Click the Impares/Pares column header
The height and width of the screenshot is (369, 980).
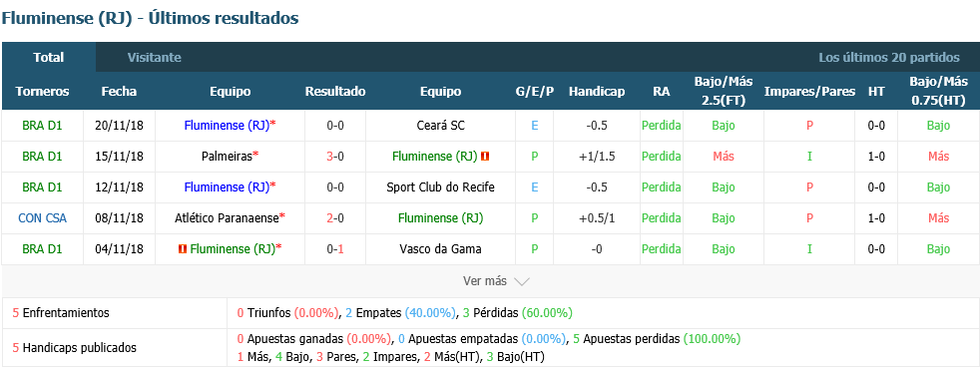click(x=809, y=91)
